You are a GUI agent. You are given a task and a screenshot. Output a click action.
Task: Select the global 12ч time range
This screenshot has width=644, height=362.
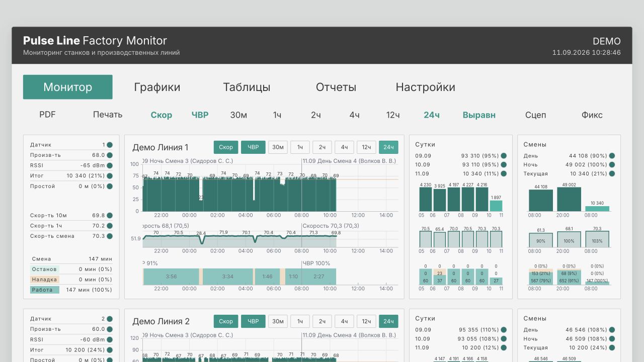393,115
